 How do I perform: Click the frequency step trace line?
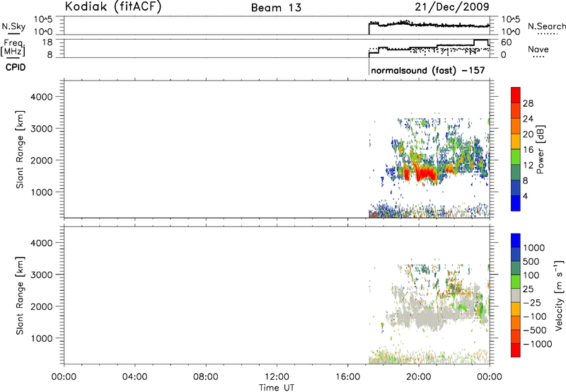pos(429,47)
